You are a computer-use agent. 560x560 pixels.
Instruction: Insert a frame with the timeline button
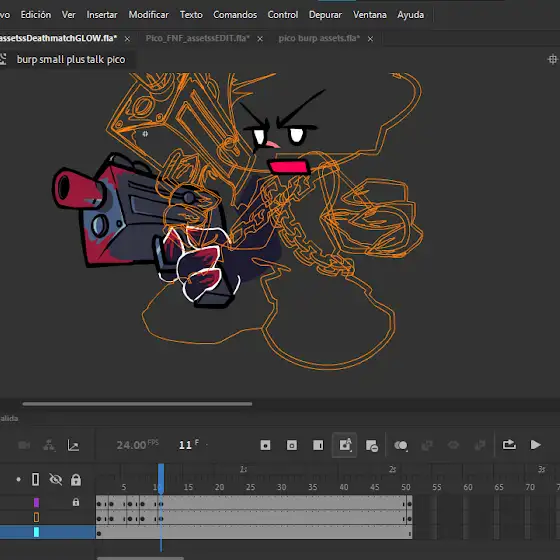tap(318, 445)
